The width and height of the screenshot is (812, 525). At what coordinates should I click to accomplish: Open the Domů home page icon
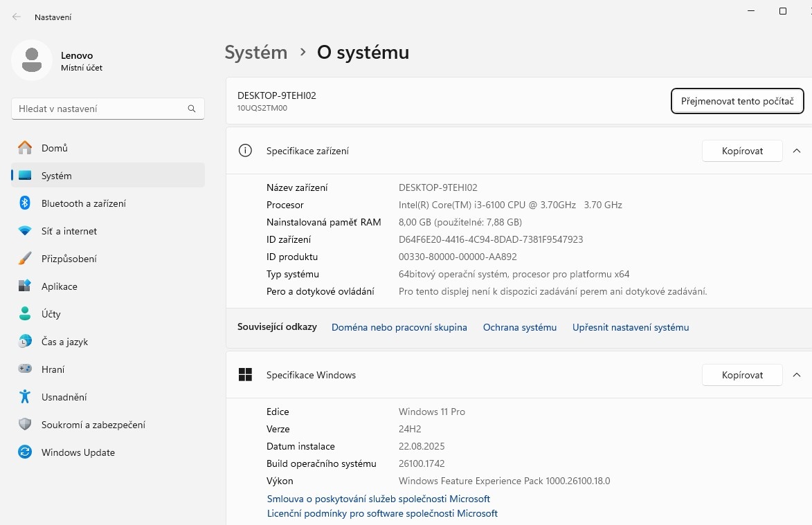(x=25, y=148)
